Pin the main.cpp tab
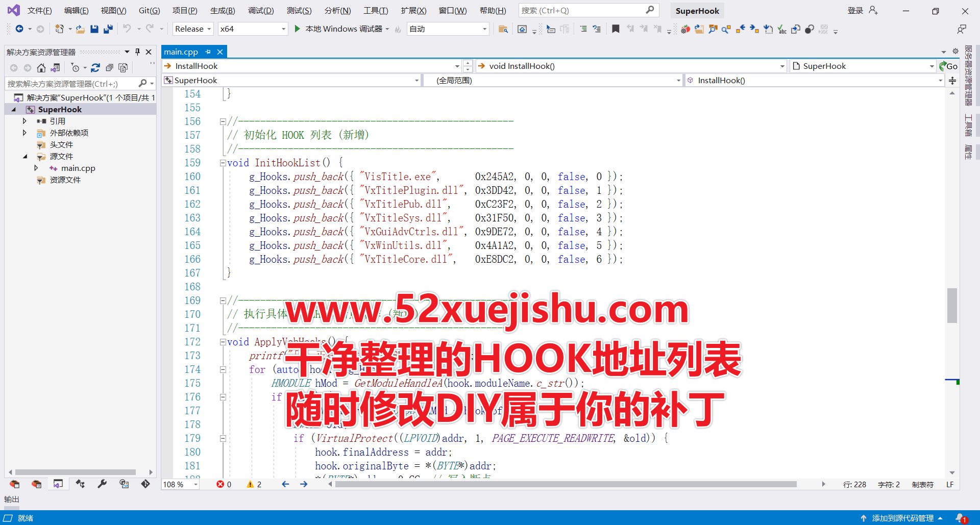Viewport: 980px width, 525px height. (208, 52)
